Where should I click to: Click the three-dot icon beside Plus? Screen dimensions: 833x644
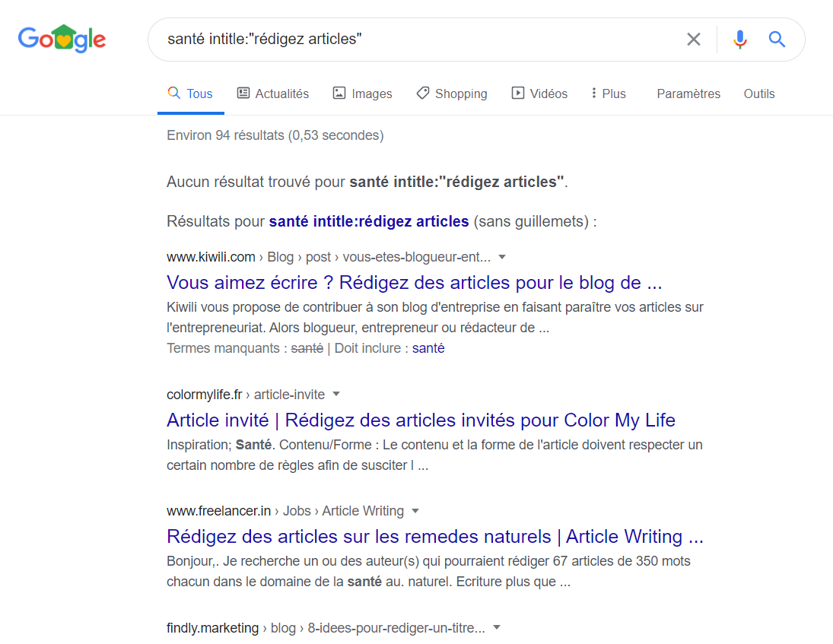point(594,93)
